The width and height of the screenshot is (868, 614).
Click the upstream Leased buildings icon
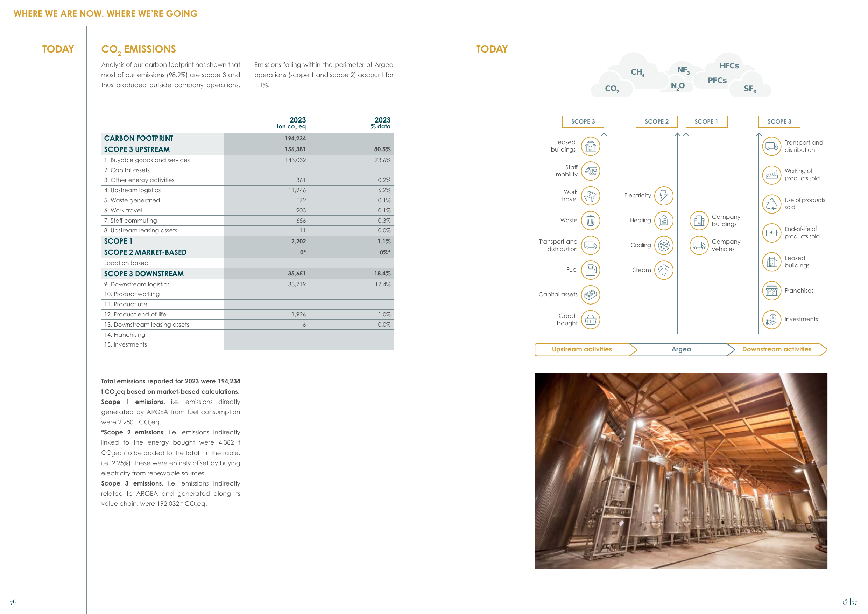(590, 146)
